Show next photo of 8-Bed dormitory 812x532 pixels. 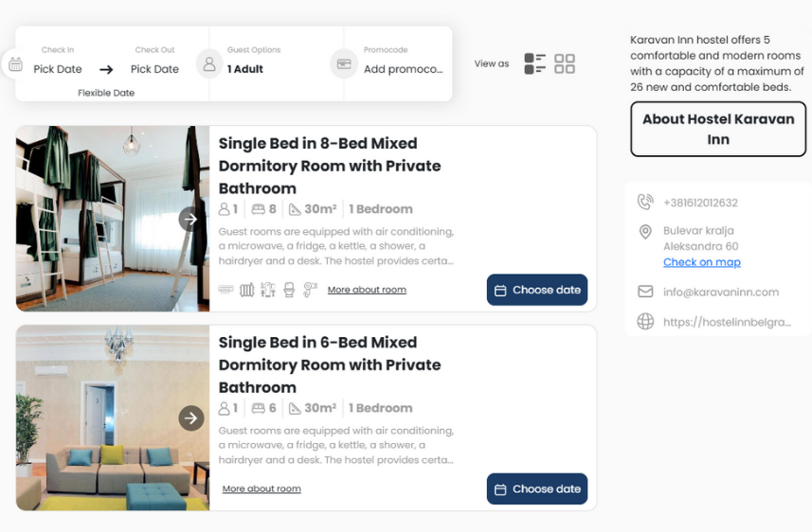(x=191, y=220)
